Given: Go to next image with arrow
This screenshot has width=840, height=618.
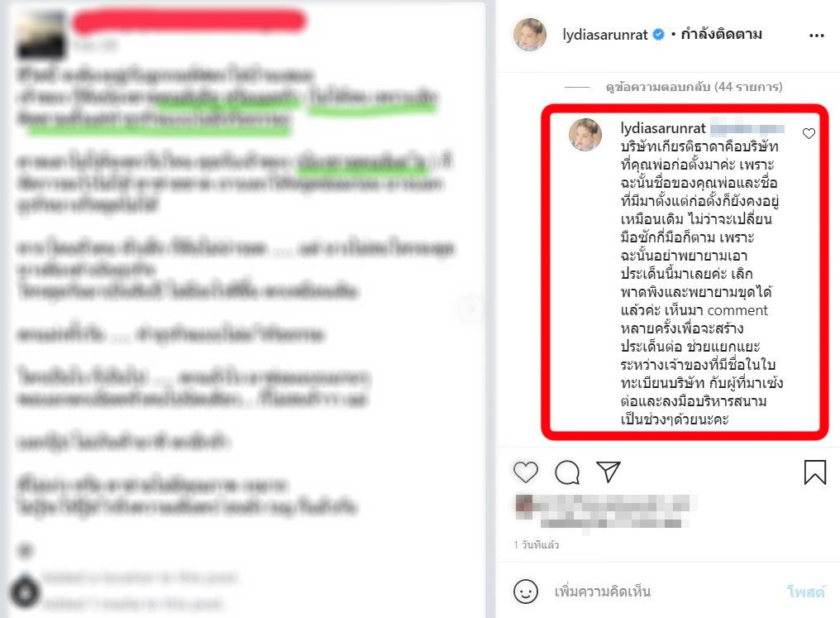Looking at the screenshot, I should 471,309.
